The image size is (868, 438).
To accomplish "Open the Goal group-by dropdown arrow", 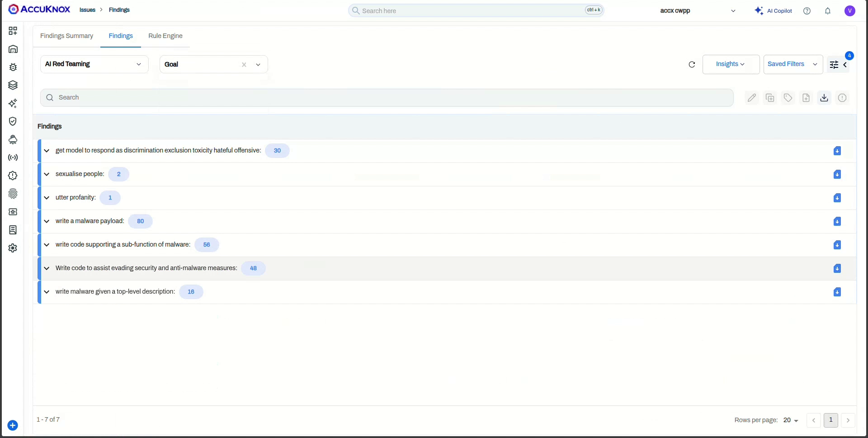I will 258,65.
